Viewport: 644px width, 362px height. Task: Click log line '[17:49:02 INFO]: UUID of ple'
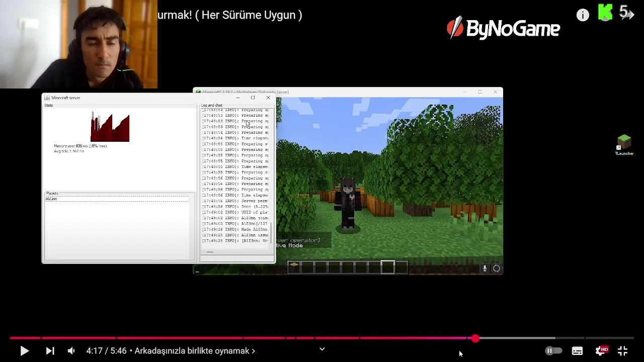235,212
